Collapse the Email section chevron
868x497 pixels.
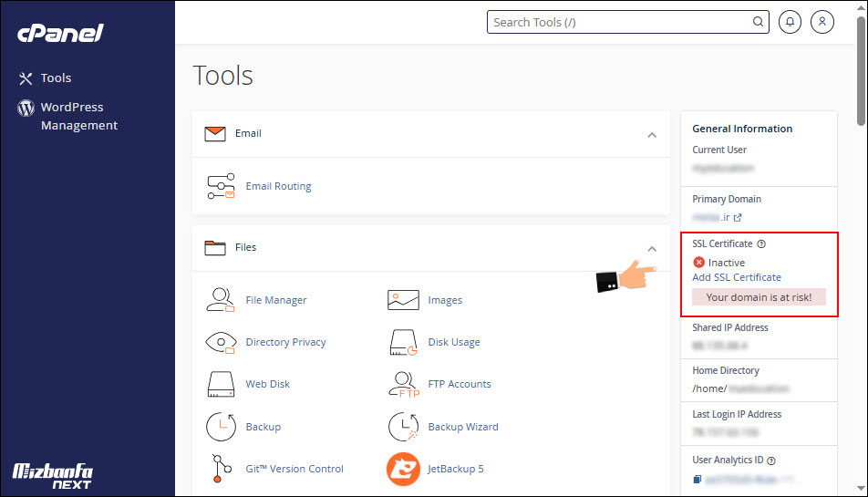click(x=651, y=134)
